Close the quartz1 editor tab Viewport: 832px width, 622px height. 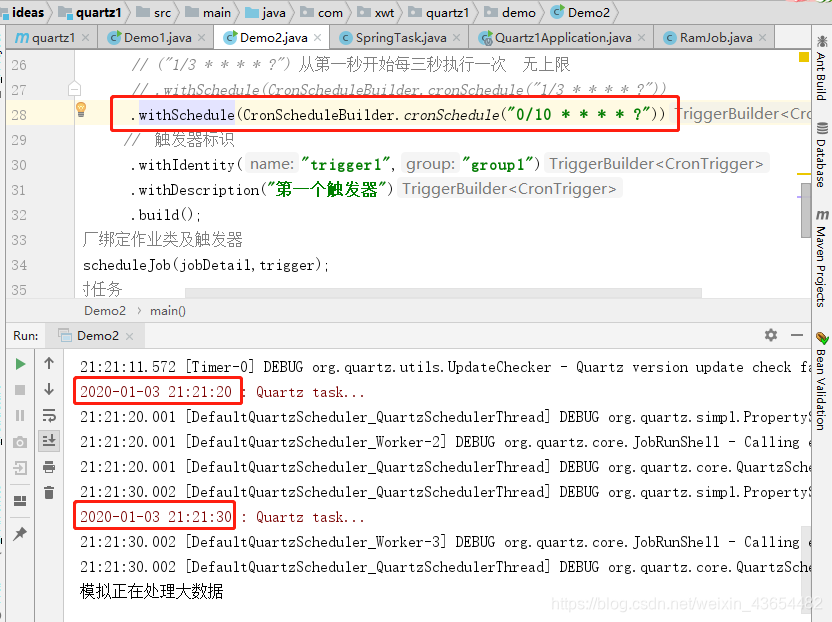[x=85, y=38]
